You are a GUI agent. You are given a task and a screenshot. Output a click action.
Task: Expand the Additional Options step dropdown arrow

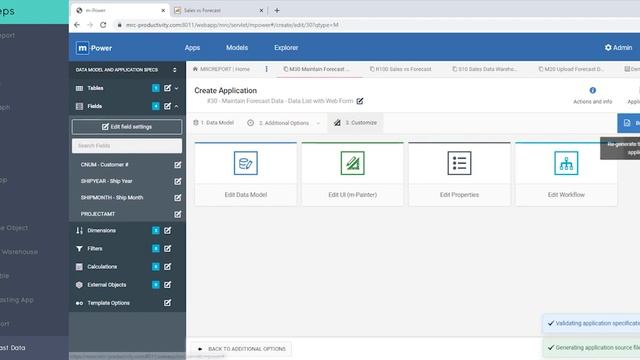[x=318, y=123]
